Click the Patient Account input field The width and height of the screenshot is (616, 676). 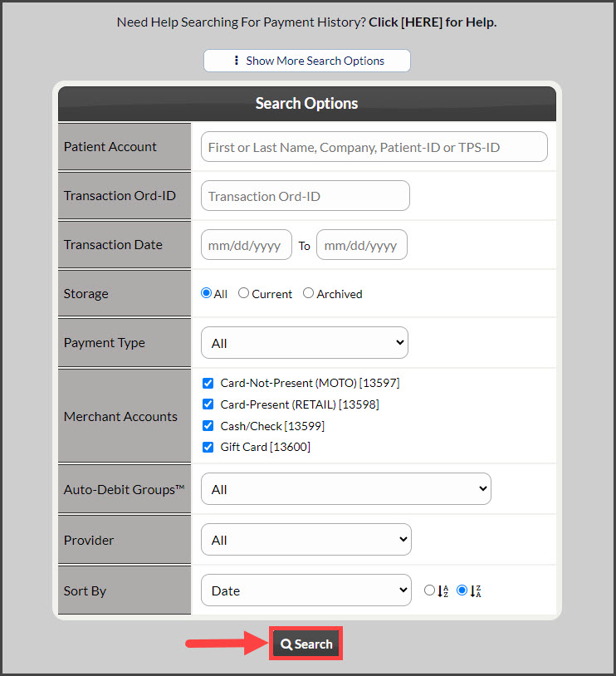click(x=374, y=147)
